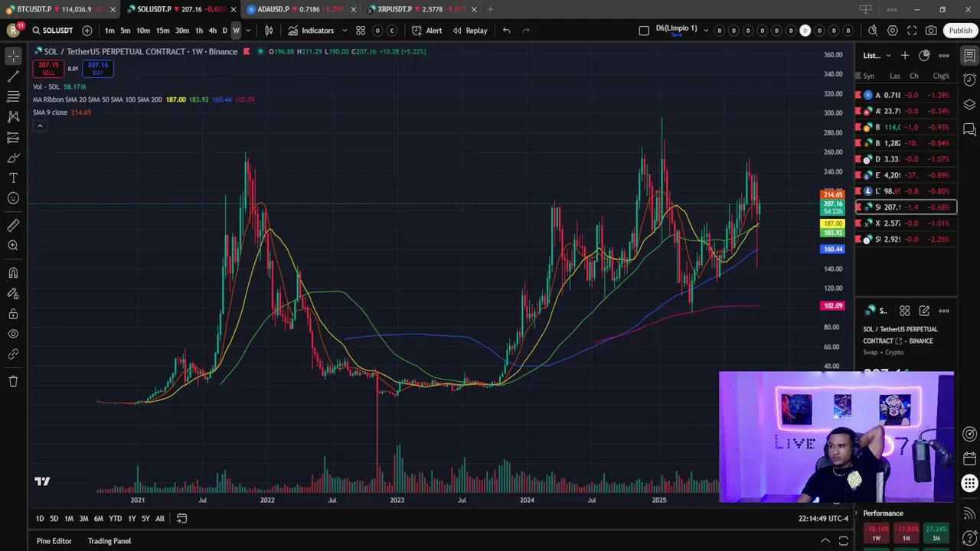Hide all drawings with the eye icon
The height and width of the screenshot is (551, 980).
coord(13,334)
